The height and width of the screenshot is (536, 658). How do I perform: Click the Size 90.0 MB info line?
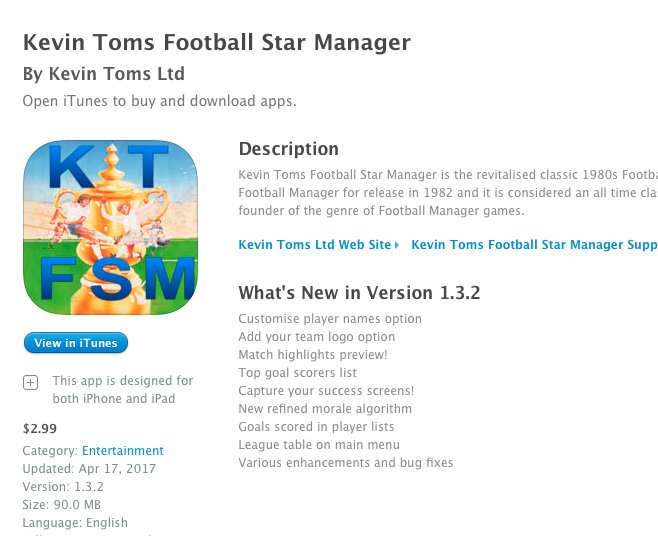click(x=62, y=505)
